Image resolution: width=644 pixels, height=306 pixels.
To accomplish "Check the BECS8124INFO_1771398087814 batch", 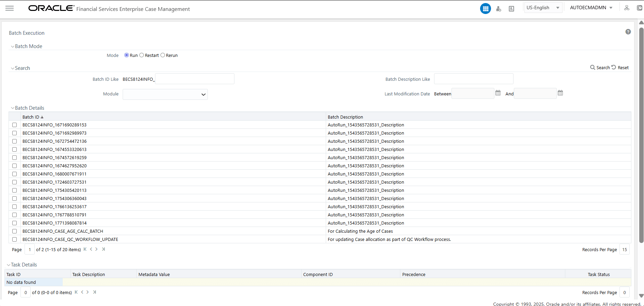I will click(14, 223).
